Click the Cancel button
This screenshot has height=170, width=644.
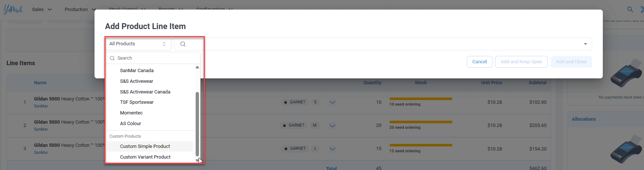(479, 62)
